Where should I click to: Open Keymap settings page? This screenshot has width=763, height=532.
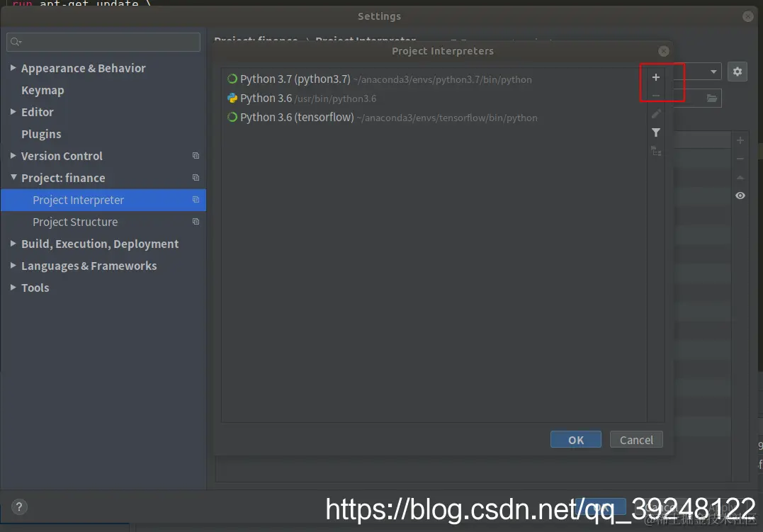pos(43,91)
